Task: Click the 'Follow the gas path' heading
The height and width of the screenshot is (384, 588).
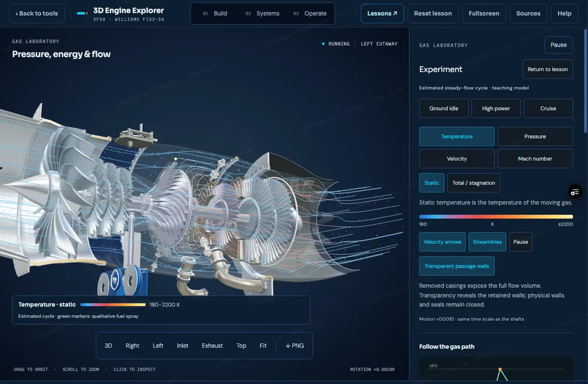Action: 447,346
